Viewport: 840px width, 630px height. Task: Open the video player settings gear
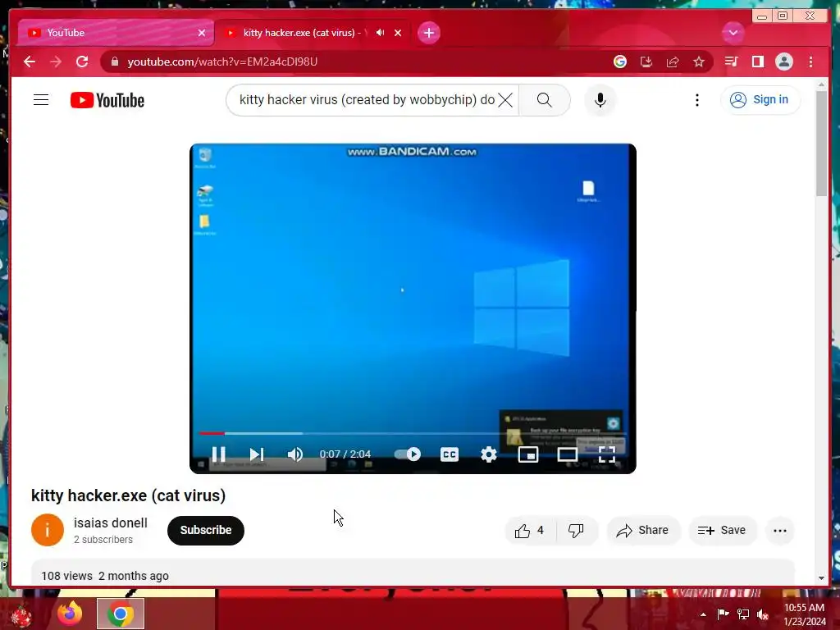(489, 454)
